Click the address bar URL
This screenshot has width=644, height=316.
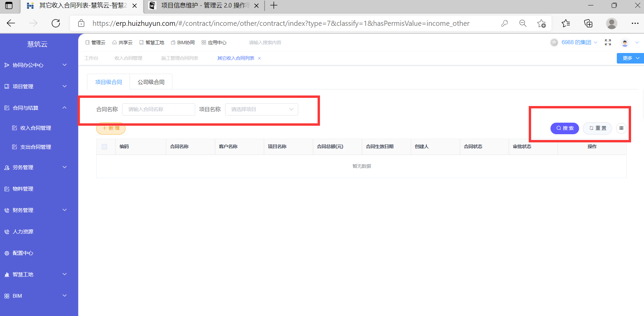tap(281, 23)
